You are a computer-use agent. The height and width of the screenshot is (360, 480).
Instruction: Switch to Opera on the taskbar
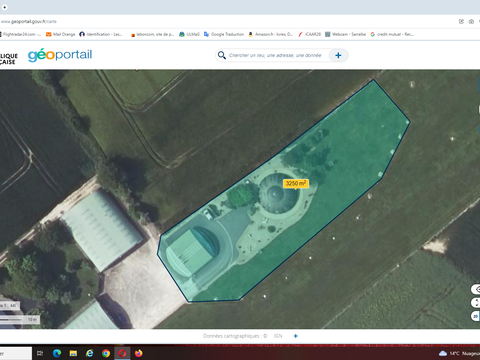click(x=122, y=353)
